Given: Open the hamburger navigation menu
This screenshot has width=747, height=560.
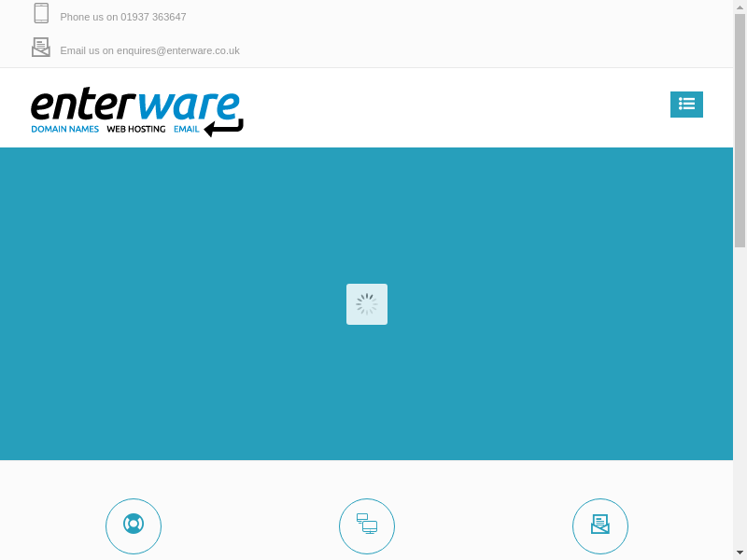Looking at the screenshot, I should (x=686, y=105).
